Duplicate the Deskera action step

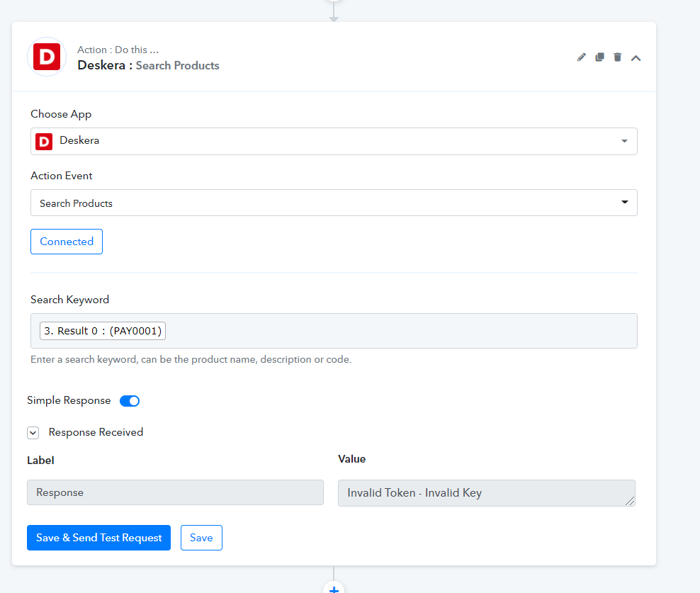coord(599,57)
